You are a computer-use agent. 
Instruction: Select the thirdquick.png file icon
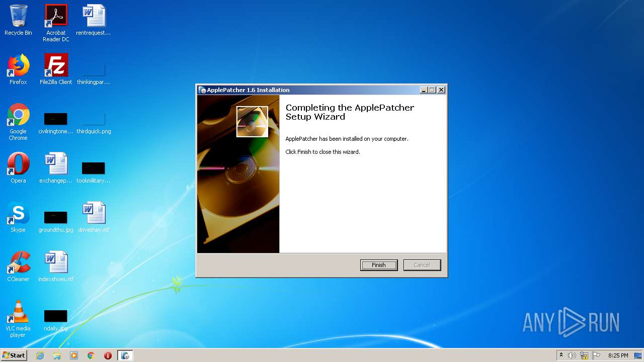coord(94,124)
